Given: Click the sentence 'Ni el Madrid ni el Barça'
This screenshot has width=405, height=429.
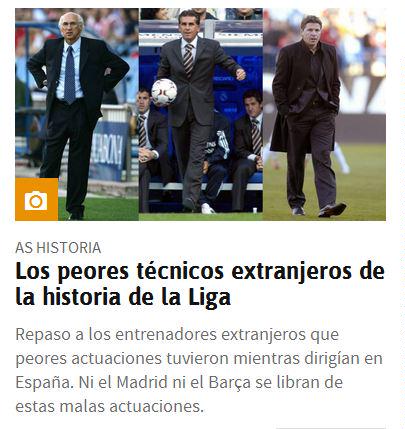Looking at the screenshot, I should 164,382.
